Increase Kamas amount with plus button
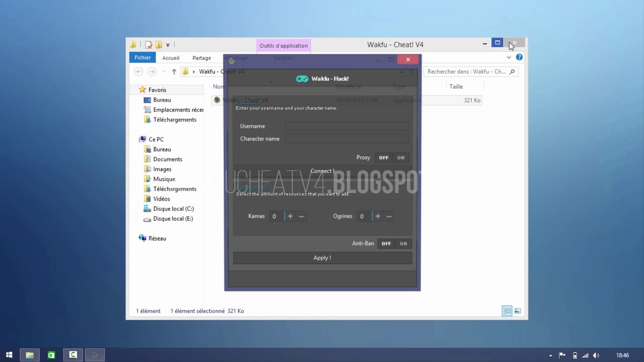Viewport: 644px width, 362px height. click(x=290, y=216)
